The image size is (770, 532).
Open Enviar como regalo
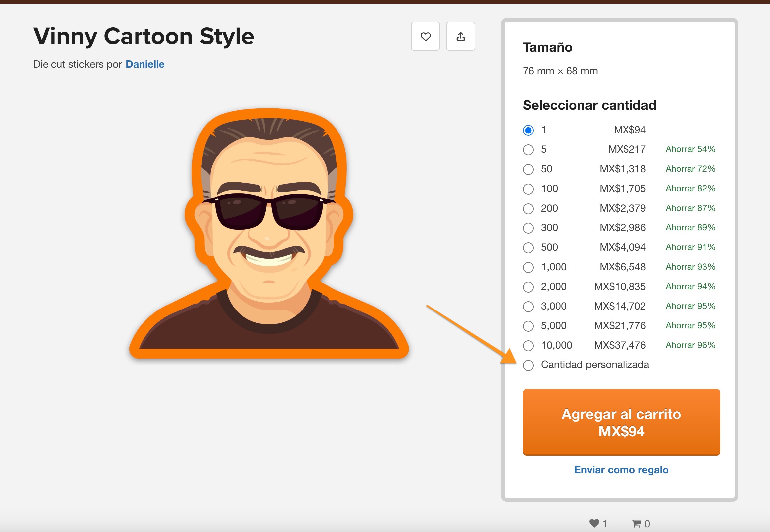click(621, 470)
